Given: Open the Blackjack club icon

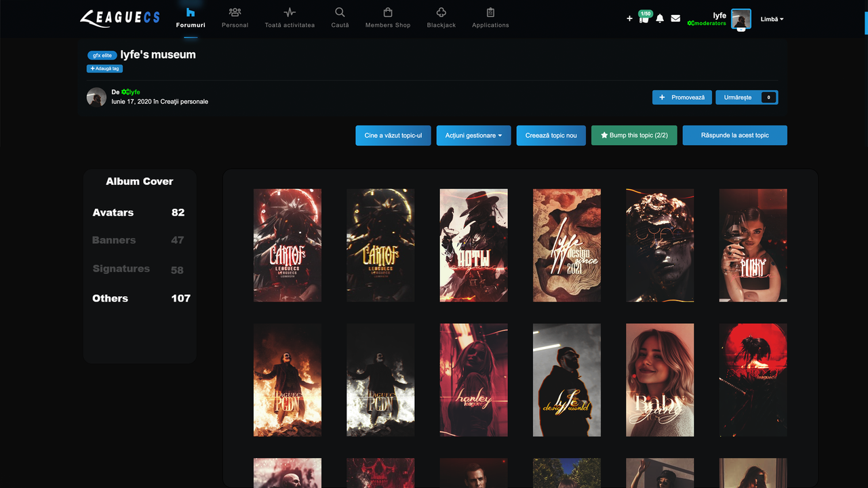Looking at the screenshot, I should coord(441,12).
